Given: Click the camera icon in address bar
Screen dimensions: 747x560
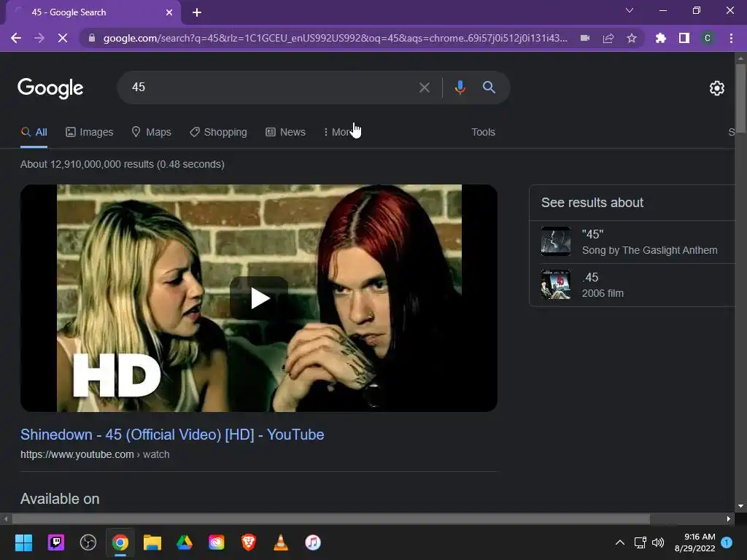Looking at the screenshot, I should (585, 38).
